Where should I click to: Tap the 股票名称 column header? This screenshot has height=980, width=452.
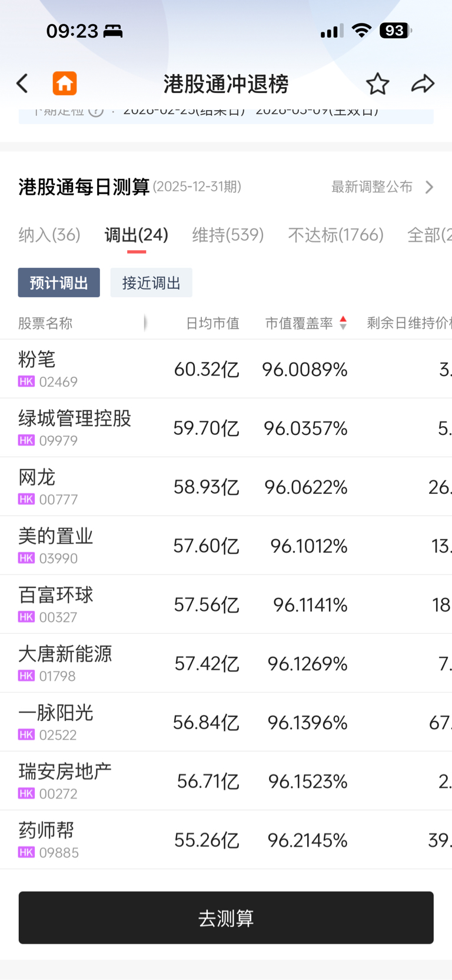click(x=45, y=323)
